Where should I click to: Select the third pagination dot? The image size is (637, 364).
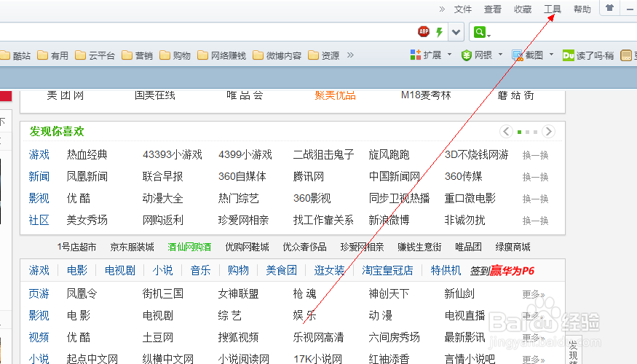(x=535, y=132)
